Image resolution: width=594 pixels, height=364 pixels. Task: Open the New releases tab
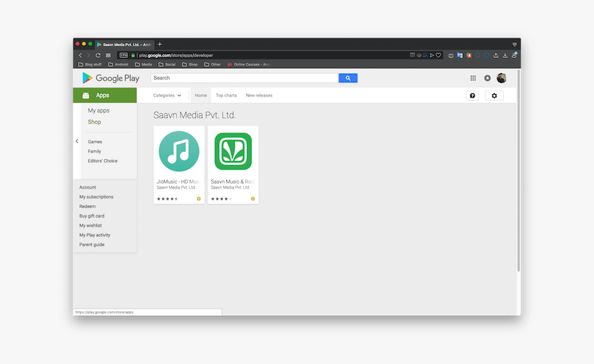click(259, 95)
